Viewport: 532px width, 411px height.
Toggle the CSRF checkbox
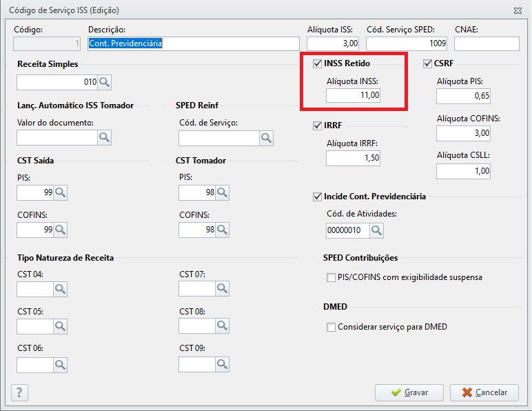tap(427, 64)
